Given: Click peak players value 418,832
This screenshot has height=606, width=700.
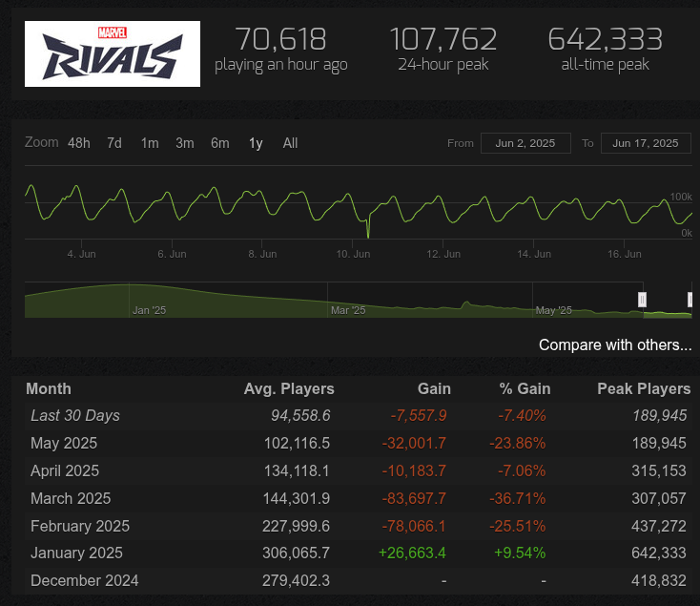Looking at the screenshot, I should coord(659,581).
